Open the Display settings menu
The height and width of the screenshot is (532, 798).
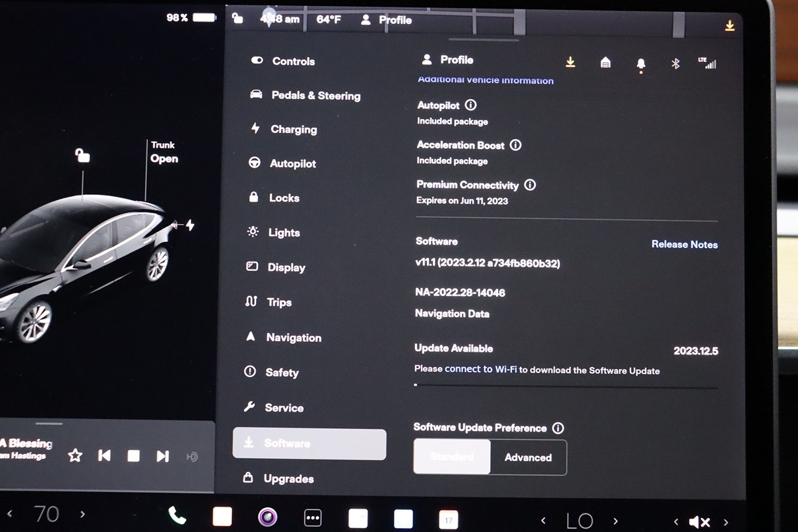[x=286, y=267]
